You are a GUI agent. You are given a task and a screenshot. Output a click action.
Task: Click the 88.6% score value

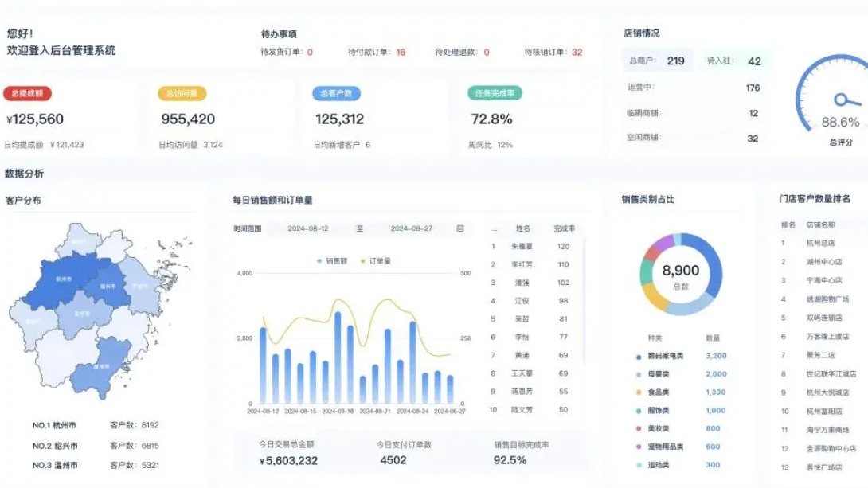840,123
